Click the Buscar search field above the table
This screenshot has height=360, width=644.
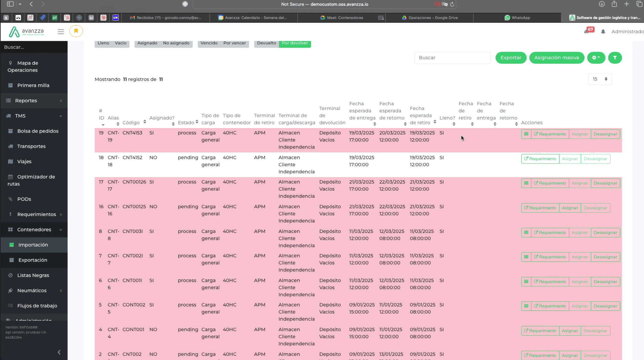click(452, 58)
